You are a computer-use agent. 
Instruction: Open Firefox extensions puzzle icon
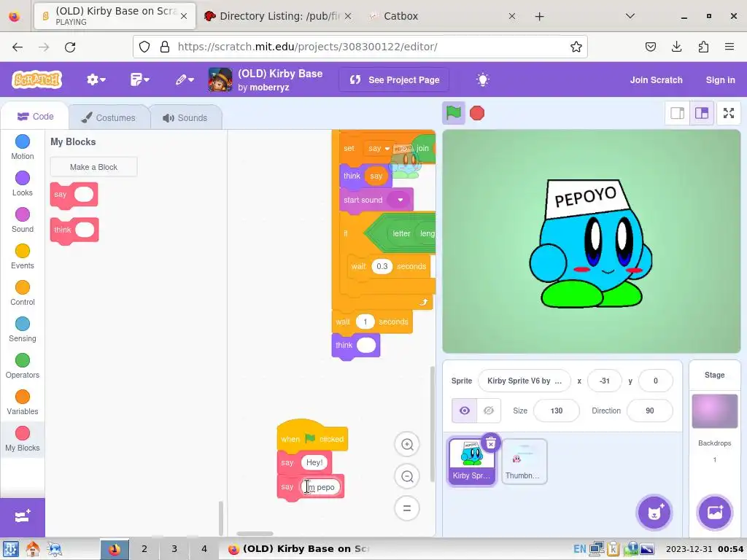pyautogui.click(x=703, y=47)
